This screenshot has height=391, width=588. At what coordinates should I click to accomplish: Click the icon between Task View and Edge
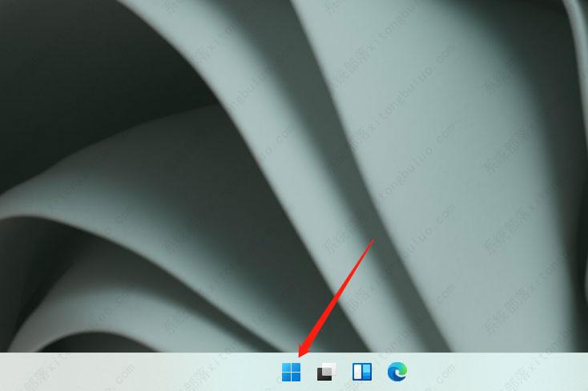pos(362,372)
